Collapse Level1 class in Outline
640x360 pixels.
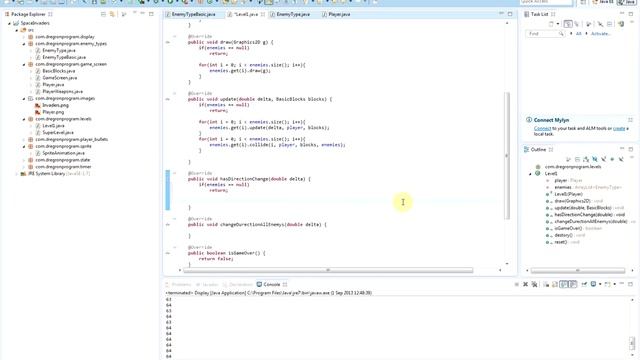click(530, 174)
